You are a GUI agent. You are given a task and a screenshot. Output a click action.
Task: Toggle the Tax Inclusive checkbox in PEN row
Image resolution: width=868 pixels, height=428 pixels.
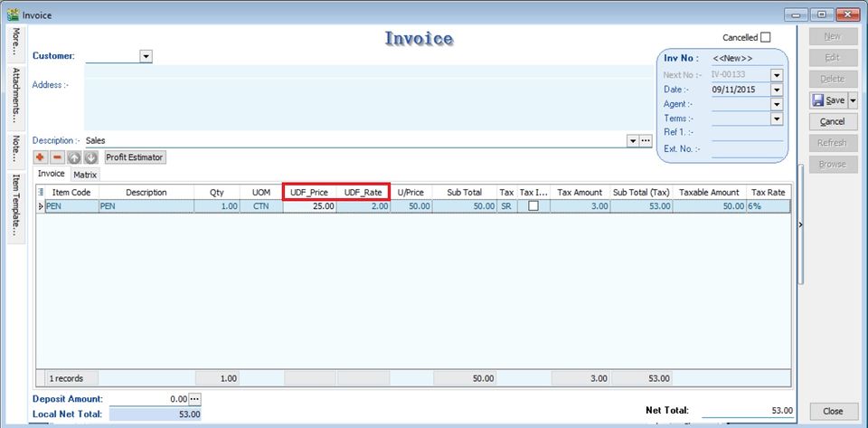pyautogui.click(x=533, y=206)
